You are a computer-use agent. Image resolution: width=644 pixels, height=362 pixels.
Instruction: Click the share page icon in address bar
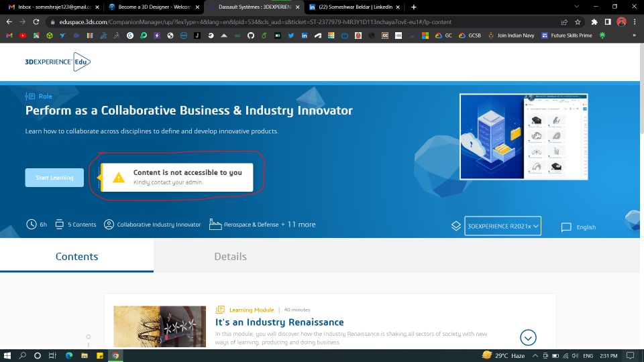[564, 21]
